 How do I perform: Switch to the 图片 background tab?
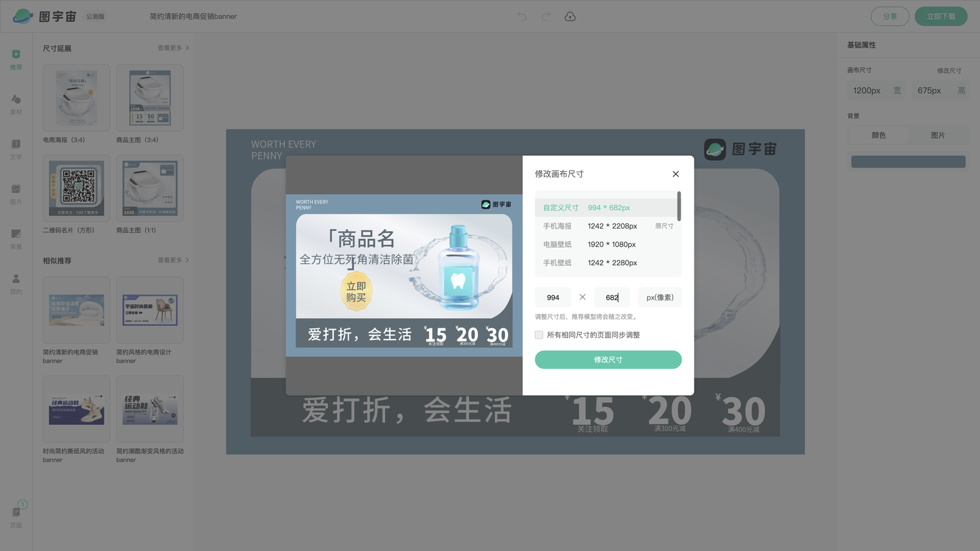[x=938, y=135]
